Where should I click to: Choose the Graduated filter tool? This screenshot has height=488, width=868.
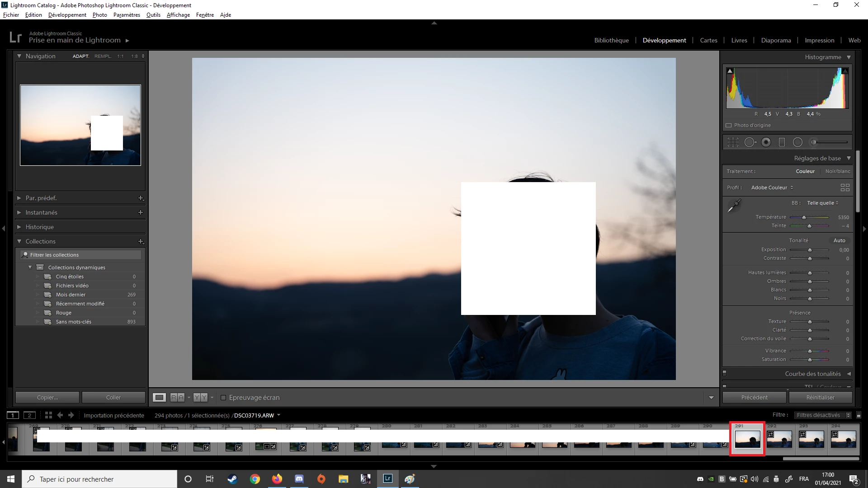pos(782,142)
